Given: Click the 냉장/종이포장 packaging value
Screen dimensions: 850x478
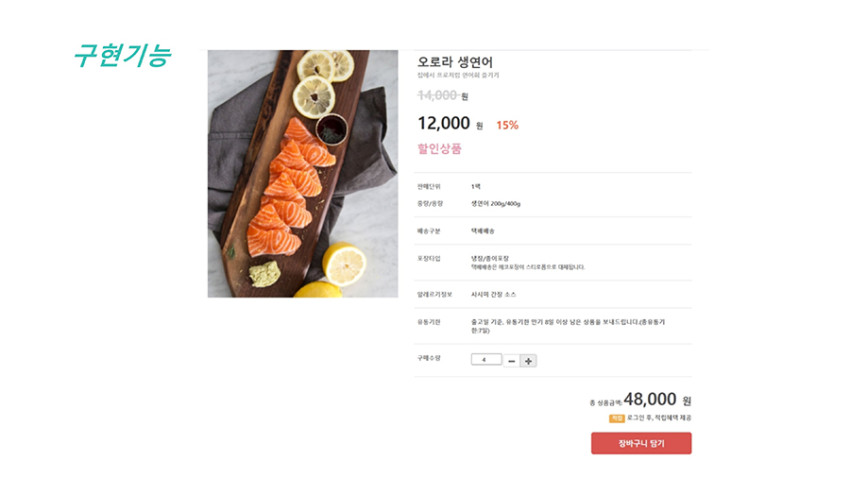Looking at the screenshot, I should coord(490,259).
